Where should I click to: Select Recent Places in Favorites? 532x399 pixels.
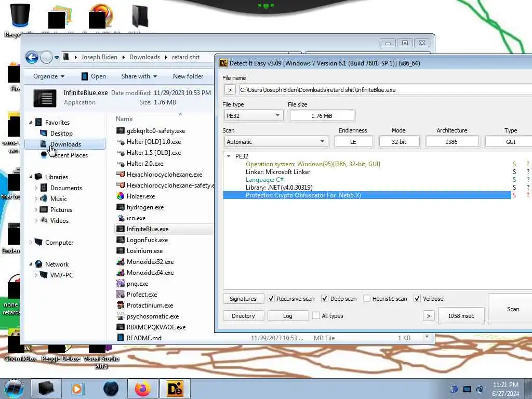pos(69,155)
